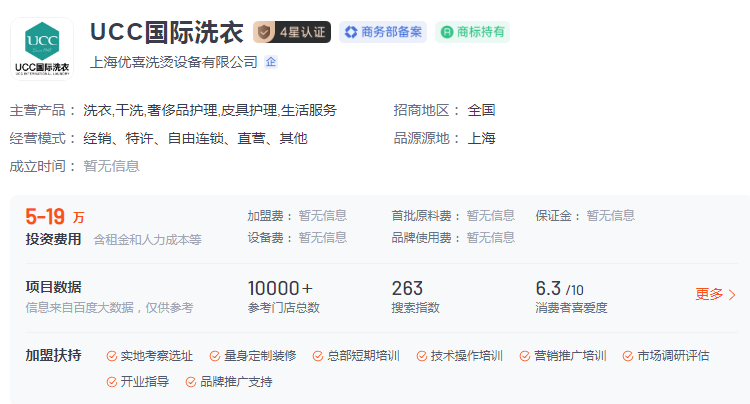
Task: Click the 品牌使用费 暂无信息 value
Action: coord(491,238)
